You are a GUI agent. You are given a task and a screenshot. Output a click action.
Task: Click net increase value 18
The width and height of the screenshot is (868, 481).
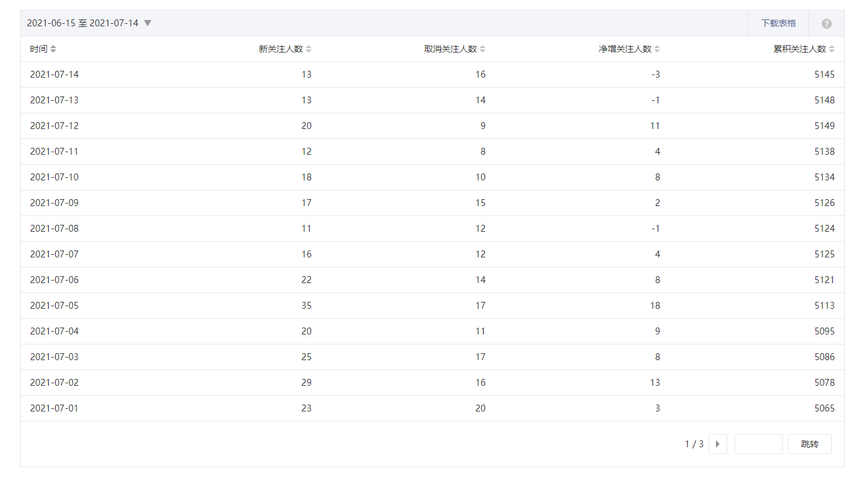655,306
